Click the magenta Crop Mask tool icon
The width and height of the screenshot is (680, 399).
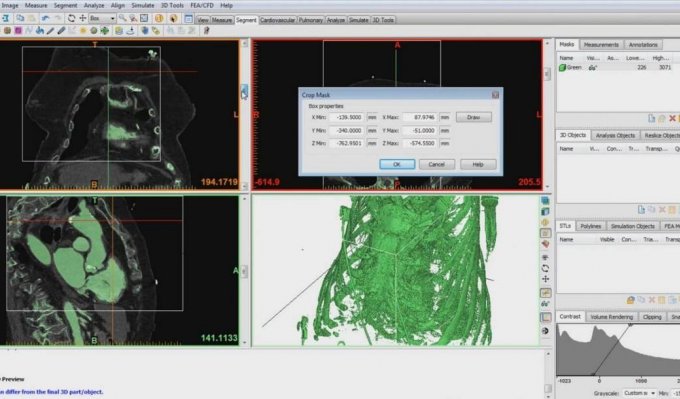(18, 31)
